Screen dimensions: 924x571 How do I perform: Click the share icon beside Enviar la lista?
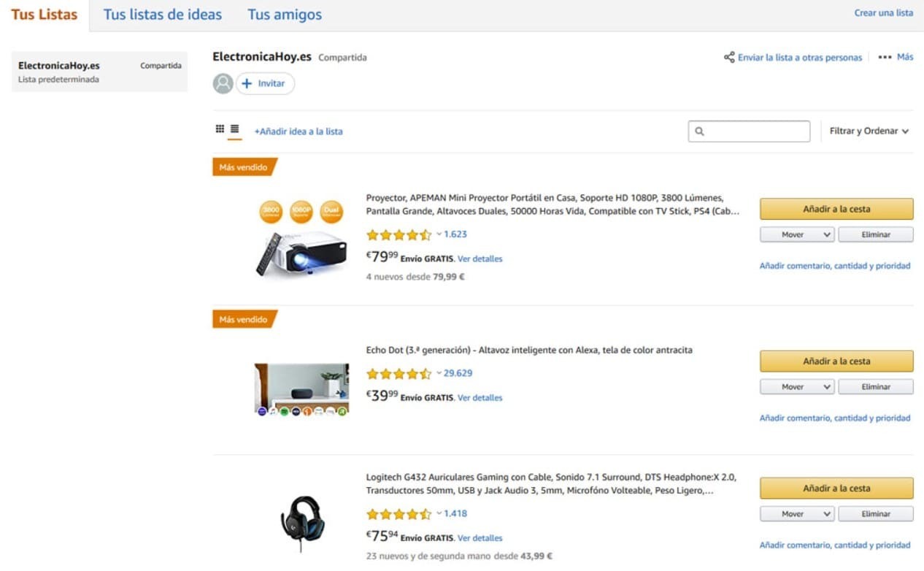pos(728,57)
